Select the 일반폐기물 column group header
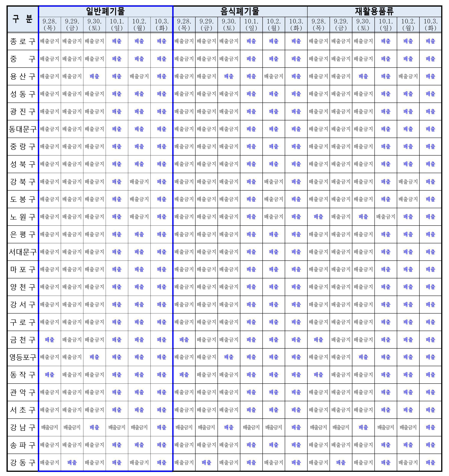 click(x=106, y=11)
